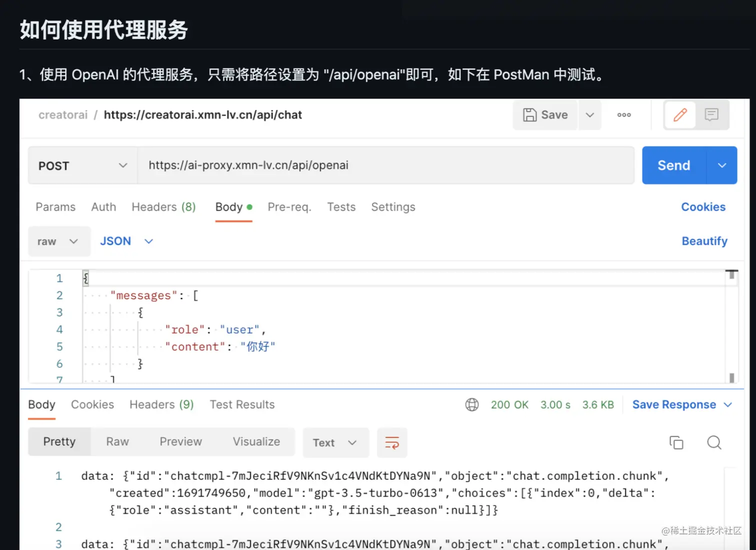Open the comments icon beside the edit button
This screenshot has height=550, width=756.
point(711,115)
